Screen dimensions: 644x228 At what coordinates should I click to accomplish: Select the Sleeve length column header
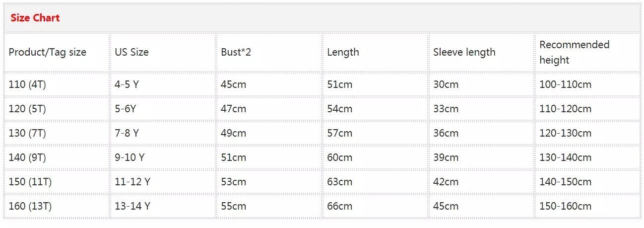(x=464, y=52)
